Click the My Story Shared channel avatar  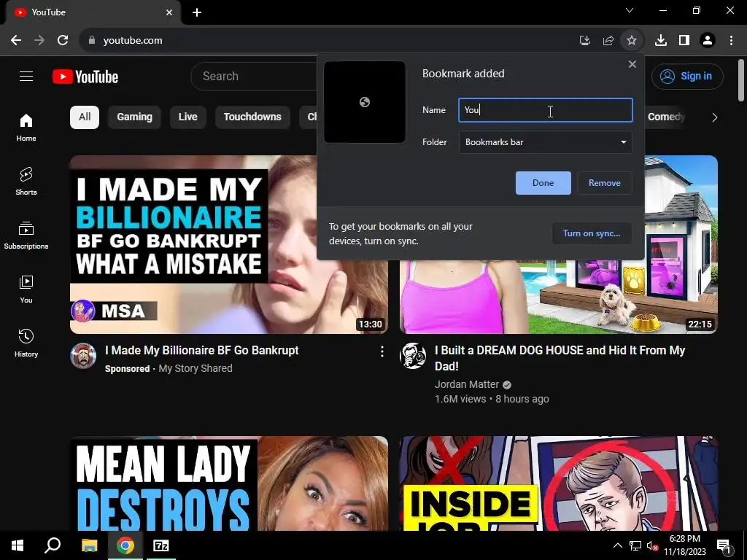[83, 356]
